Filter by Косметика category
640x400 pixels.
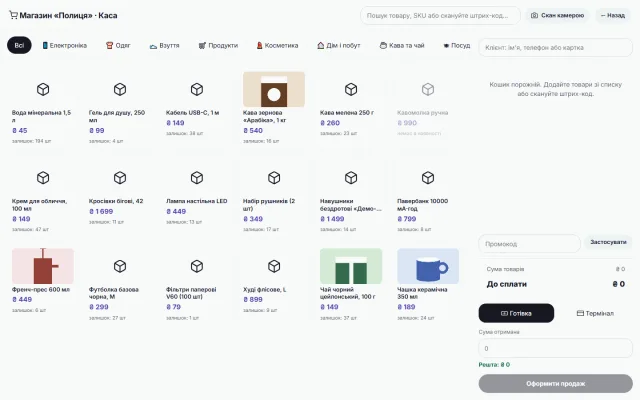tap(277, 45)
